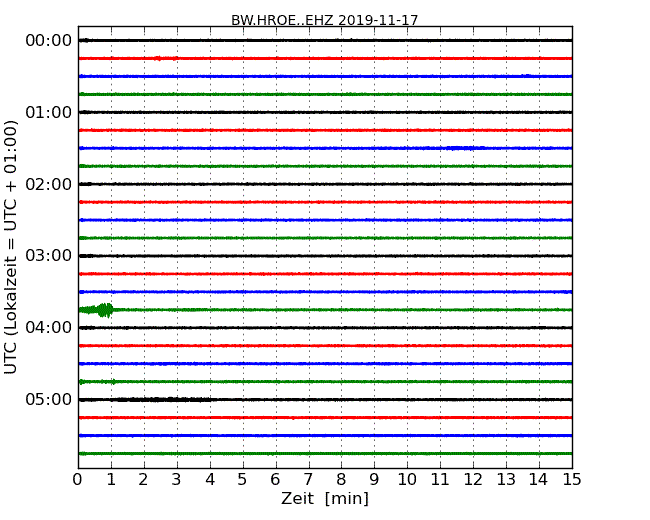Click the x-axis tick label 15

(x=572, y=480)
